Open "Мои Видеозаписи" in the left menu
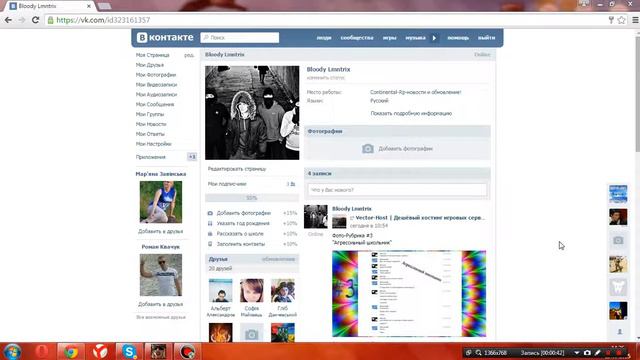Screen dimensions: 640x360 [x=156, y=84]
